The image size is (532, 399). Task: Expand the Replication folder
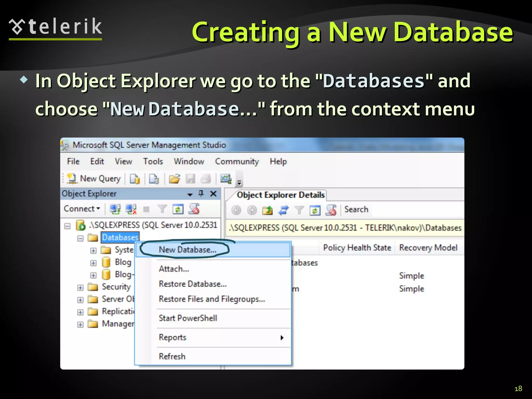pos(81,312)
